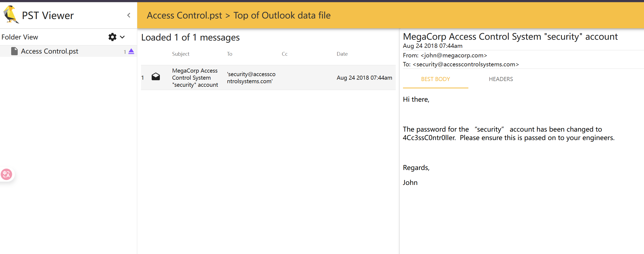Switch to the HEADERS tab
The height and width of the screenshot is (254, 644).
500,79
